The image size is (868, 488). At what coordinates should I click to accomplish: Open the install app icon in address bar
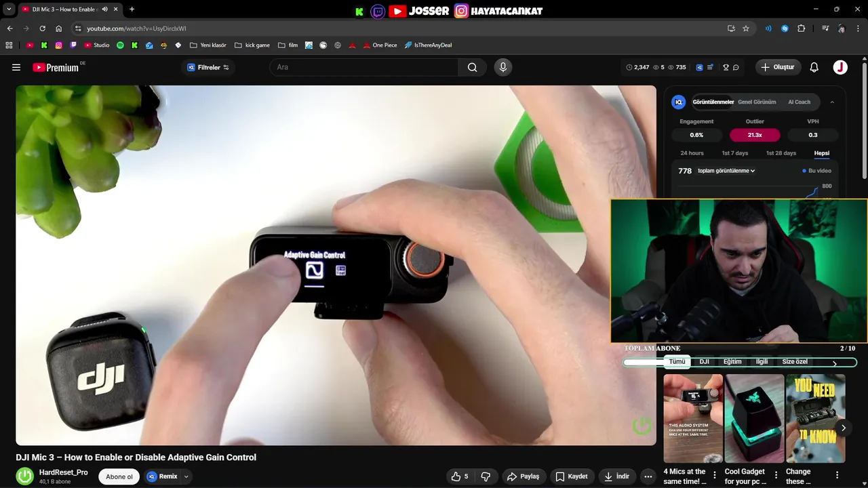click(731, 28)
